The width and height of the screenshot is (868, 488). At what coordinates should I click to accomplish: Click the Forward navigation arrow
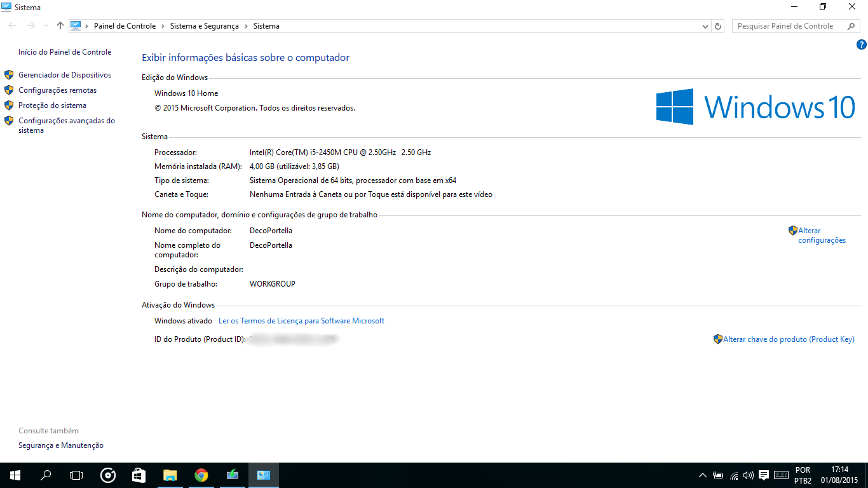(x=31, y=26)
